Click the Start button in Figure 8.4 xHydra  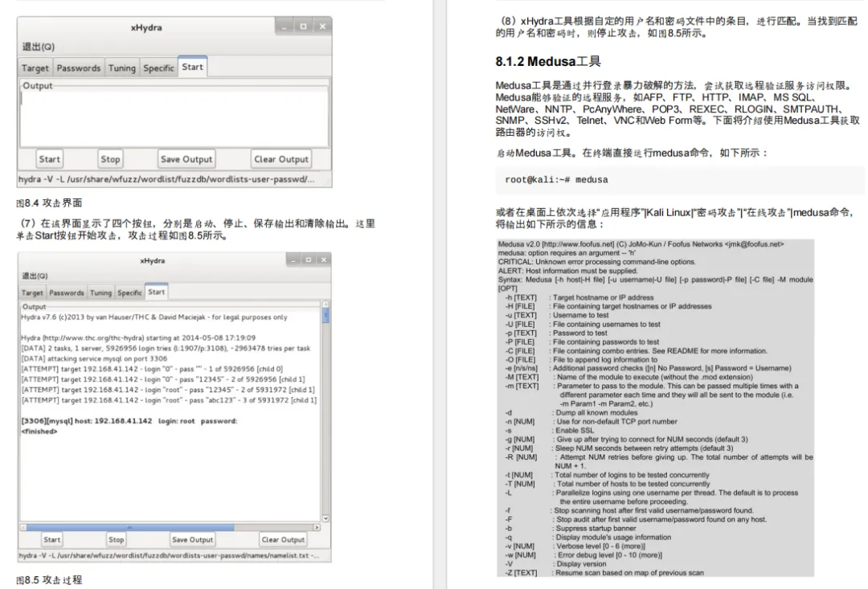click(x=49, y=159)
